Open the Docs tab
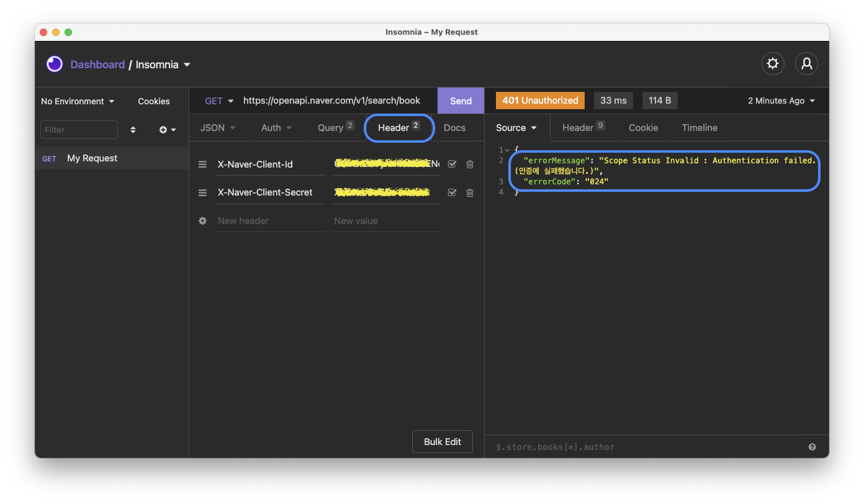The height and width of the screenshot is (504, 864). pos(454,128)
